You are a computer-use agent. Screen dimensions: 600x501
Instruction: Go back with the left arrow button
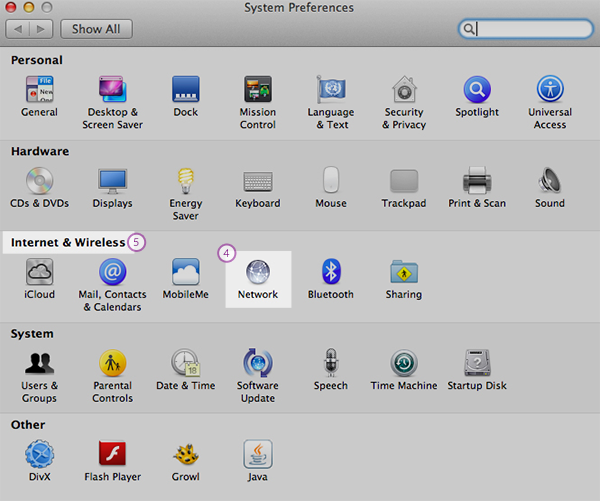(18, 29)
